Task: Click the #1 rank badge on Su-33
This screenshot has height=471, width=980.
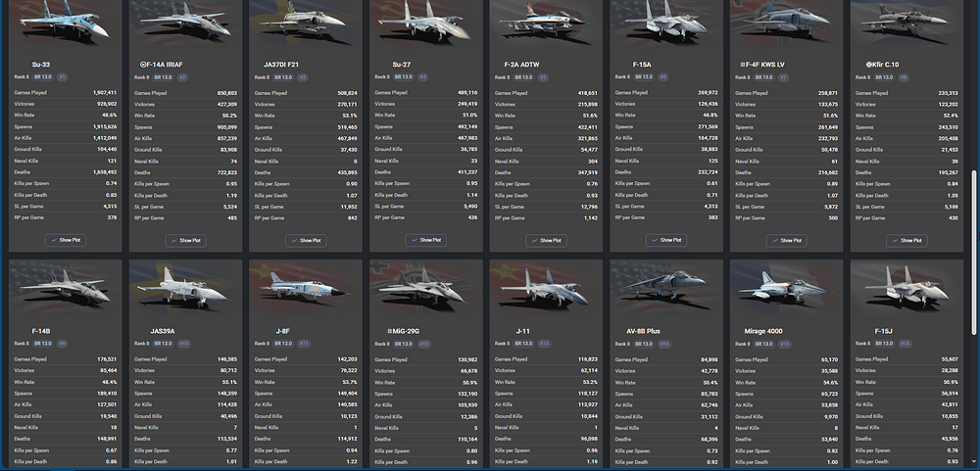Action: 63,75
